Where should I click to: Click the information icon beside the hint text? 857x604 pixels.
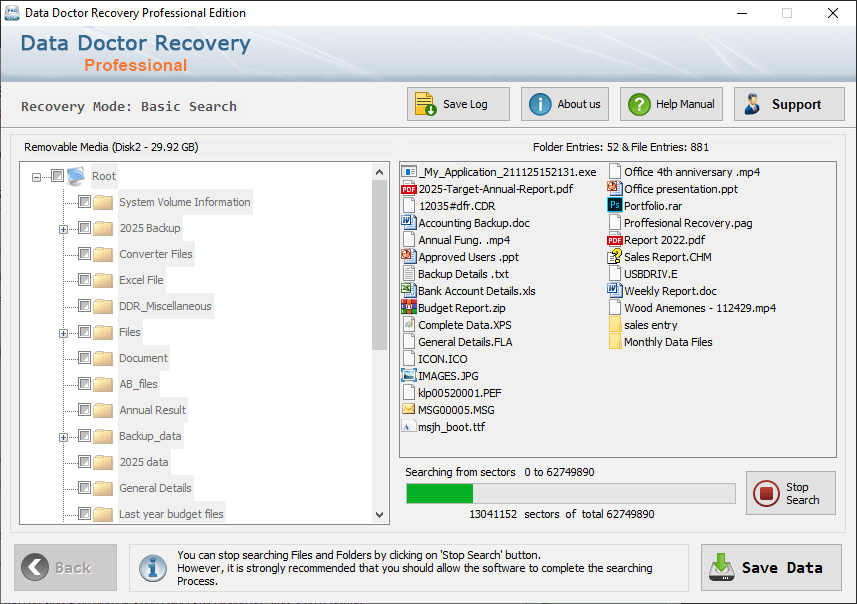[153, 567]
